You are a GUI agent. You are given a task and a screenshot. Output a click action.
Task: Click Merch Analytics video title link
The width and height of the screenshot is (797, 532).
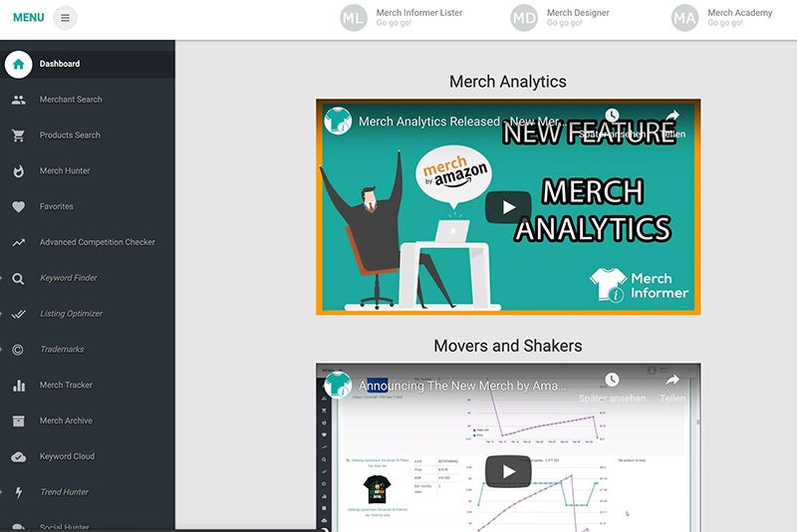coord(461,122)
